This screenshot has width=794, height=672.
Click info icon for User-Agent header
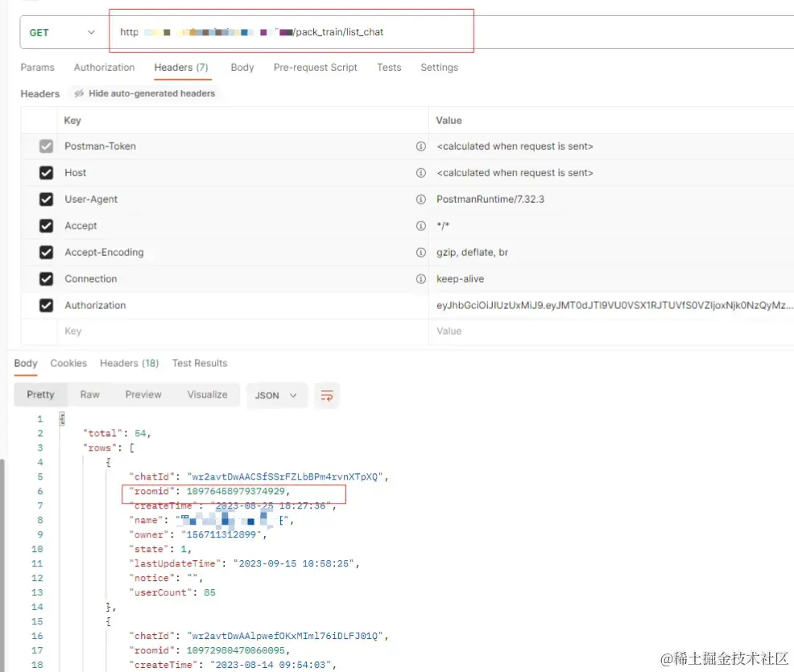pos(421,200)
